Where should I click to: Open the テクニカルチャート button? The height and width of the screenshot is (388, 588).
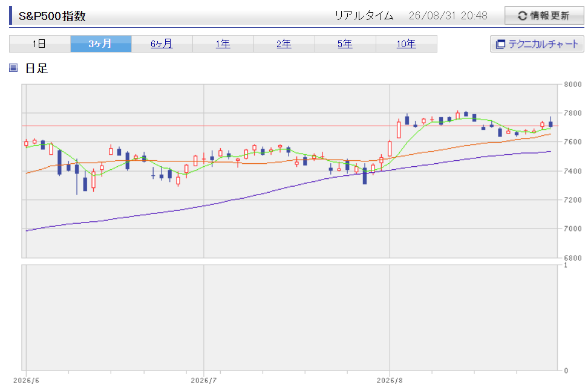click(x=537, y=44)
